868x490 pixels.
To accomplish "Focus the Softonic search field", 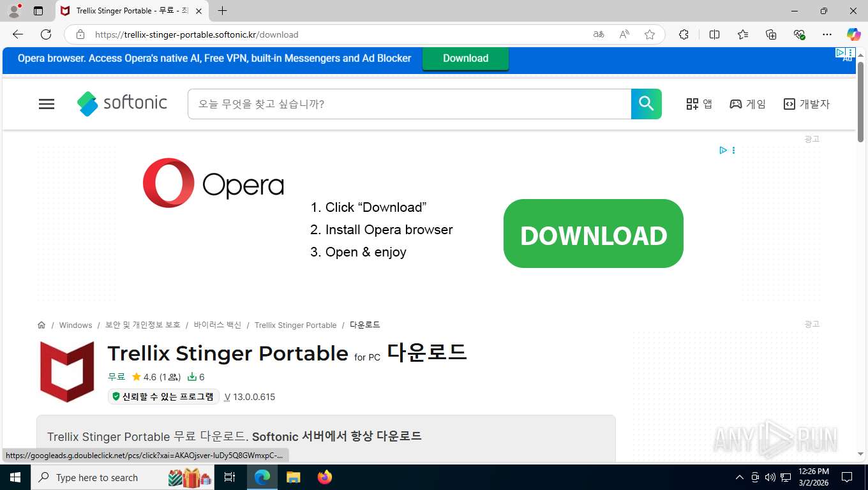I will pos(409,104).
